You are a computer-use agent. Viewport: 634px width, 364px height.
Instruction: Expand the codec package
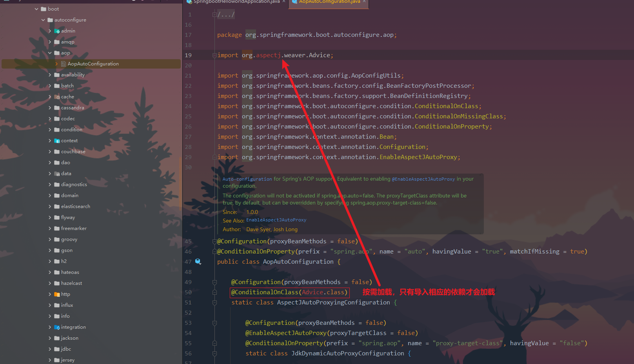pyautogui.click(x=50, y=119)
